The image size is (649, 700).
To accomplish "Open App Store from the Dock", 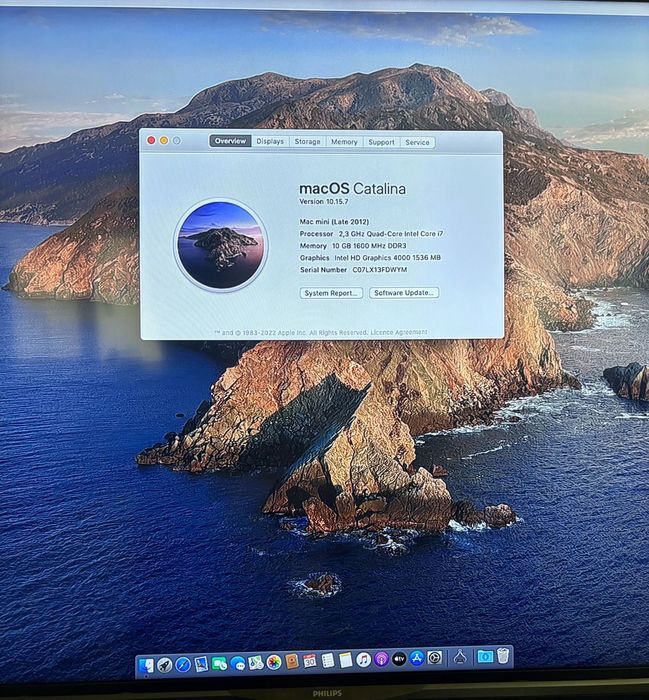I will (x=416, y=658).
